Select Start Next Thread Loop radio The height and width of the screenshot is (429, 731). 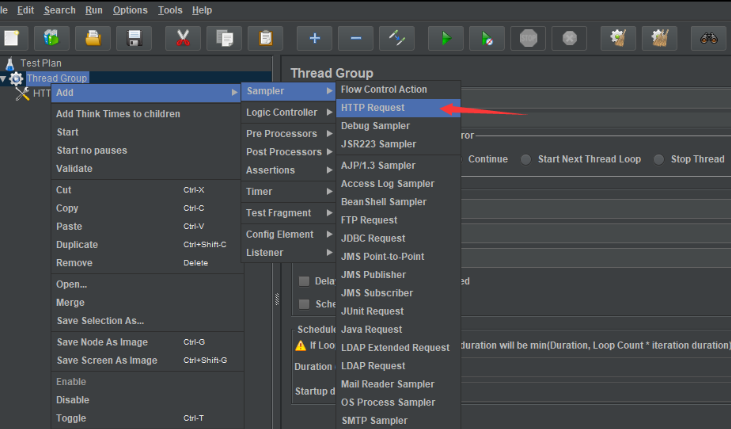tap(525, 159)
